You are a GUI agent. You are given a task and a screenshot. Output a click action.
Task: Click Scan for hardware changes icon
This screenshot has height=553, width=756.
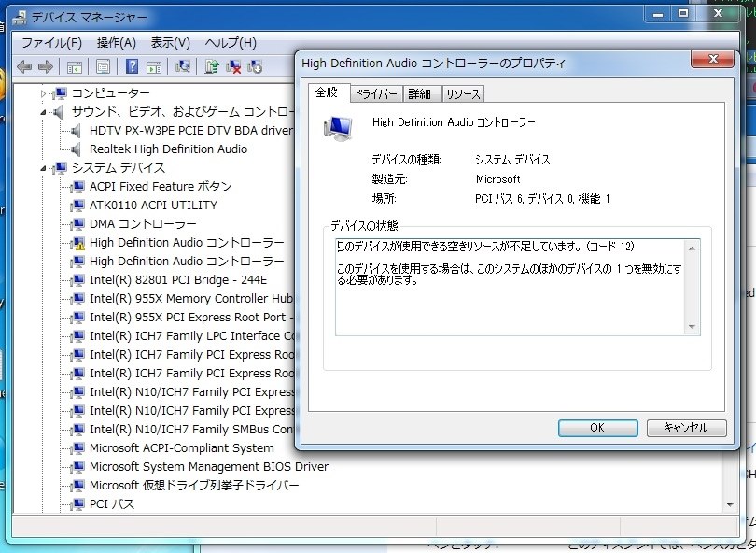(x=183, y=66)
